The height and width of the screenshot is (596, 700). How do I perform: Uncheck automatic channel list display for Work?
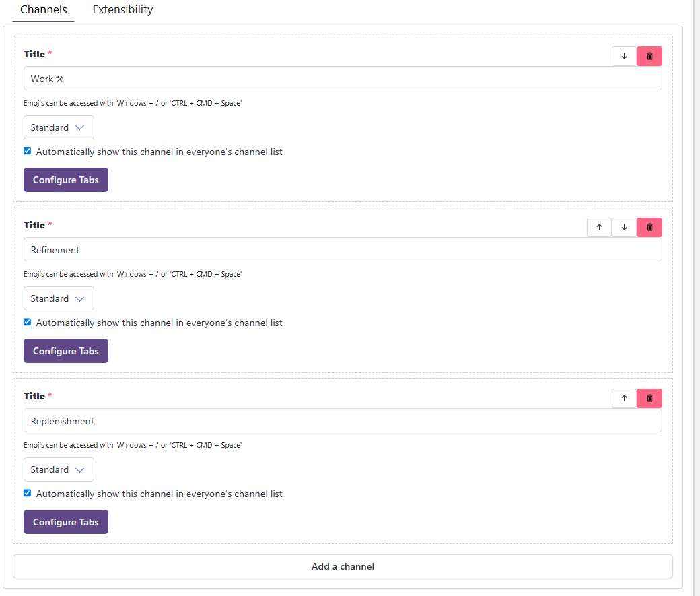point(27,151)
